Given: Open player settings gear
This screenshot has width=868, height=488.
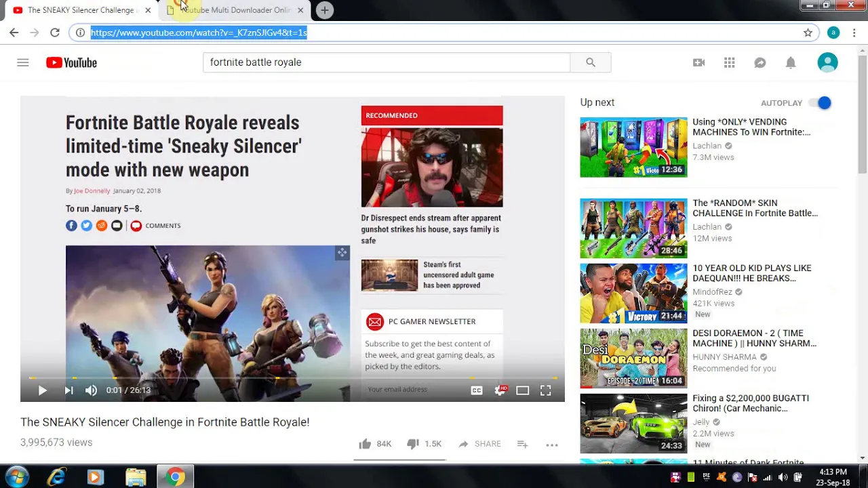Looking at the screenshot, I should click(500, 390).
